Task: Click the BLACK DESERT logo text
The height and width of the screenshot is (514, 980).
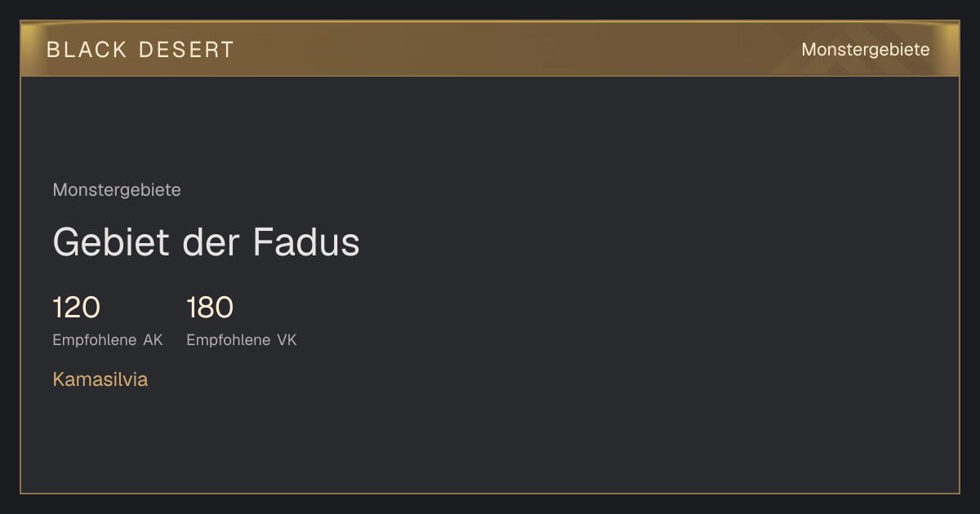Action: tap(140, 50)
